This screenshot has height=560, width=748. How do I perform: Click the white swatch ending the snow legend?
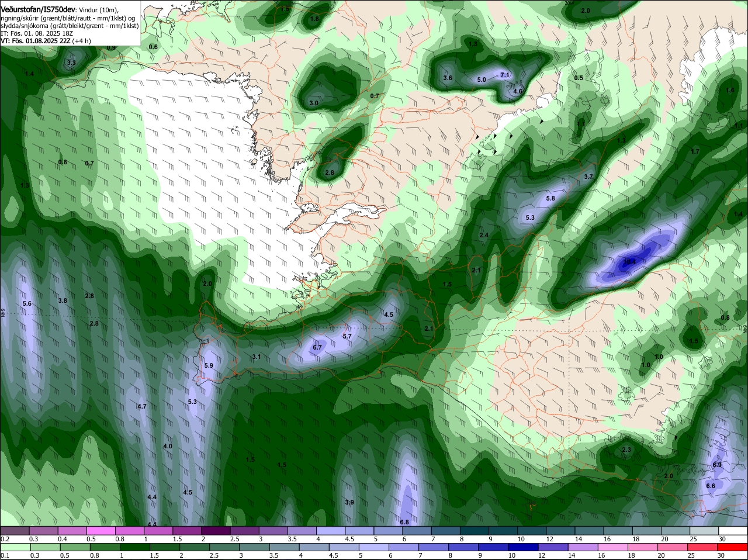[733, 531]
